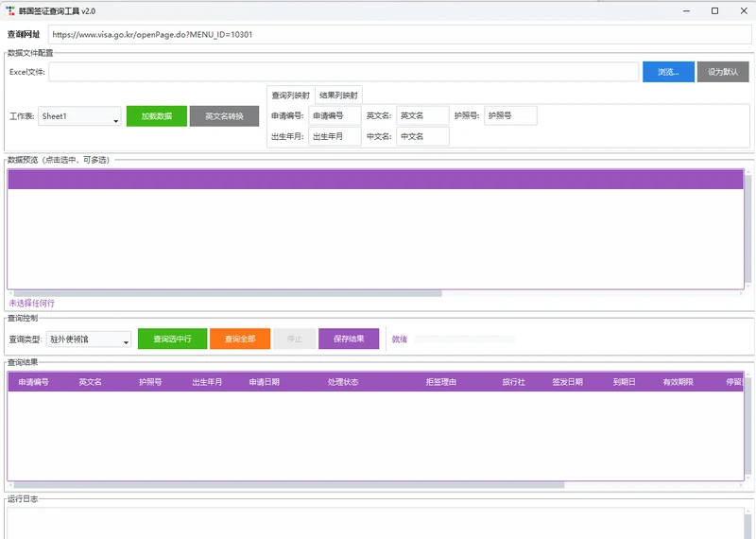Click the purple 保存结果 button
Image resolution: width=756 pixels, height=539 pixels.
[349, 339]
